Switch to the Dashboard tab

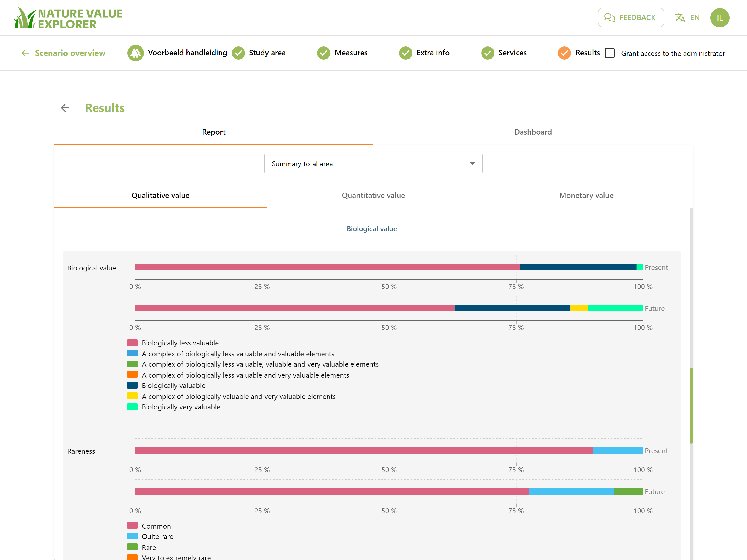pos(533,132)
